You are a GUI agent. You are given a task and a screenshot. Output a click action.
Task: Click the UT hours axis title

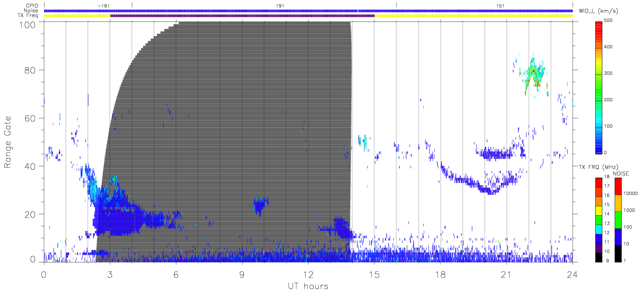(x=307, y=286)
